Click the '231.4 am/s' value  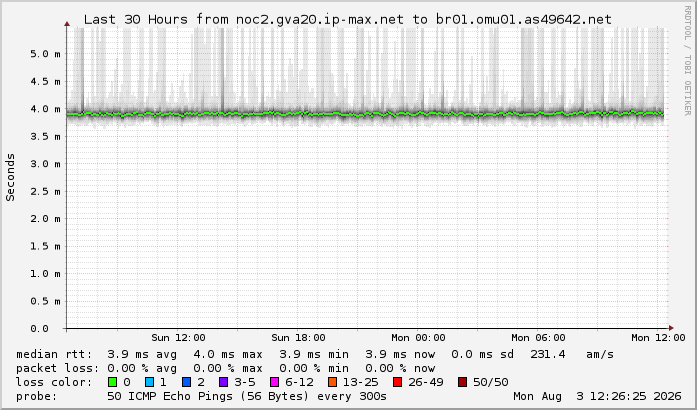[x=572, y=354]
